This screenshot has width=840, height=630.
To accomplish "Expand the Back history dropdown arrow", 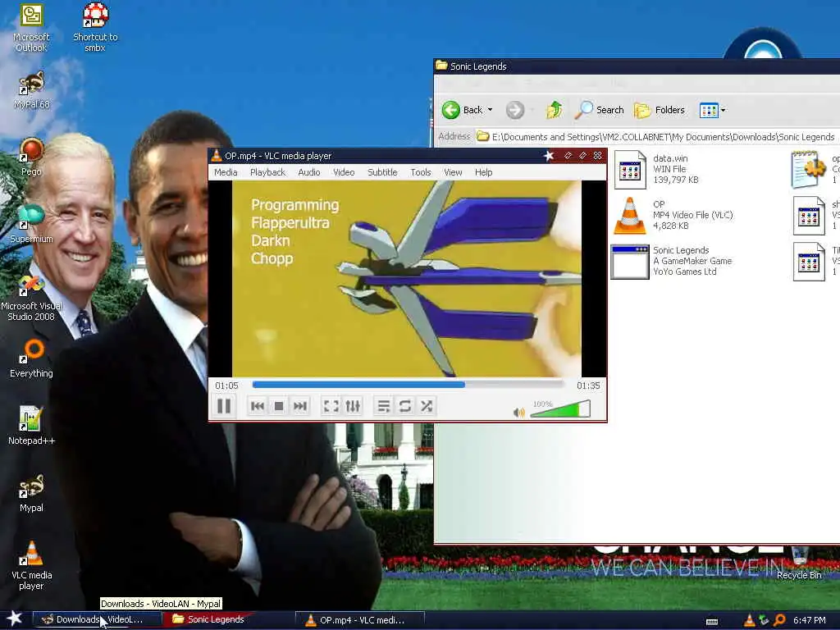I will pyautogui.click(x=490, y=110).
